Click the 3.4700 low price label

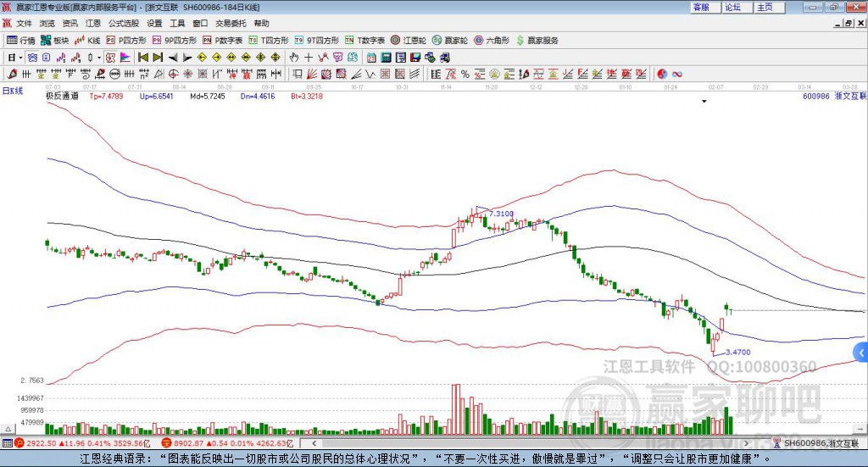(738, 352)
